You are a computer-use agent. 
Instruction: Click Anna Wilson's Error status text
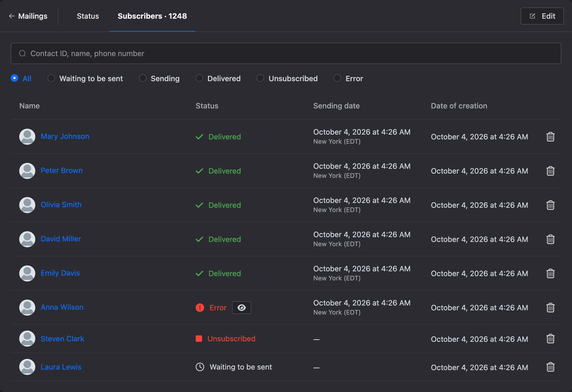pos(218,308)
